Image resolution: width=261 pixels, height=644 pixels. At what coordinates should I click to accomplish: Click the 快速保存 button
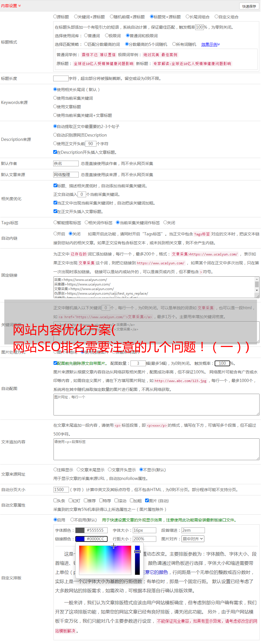(249, 6)
